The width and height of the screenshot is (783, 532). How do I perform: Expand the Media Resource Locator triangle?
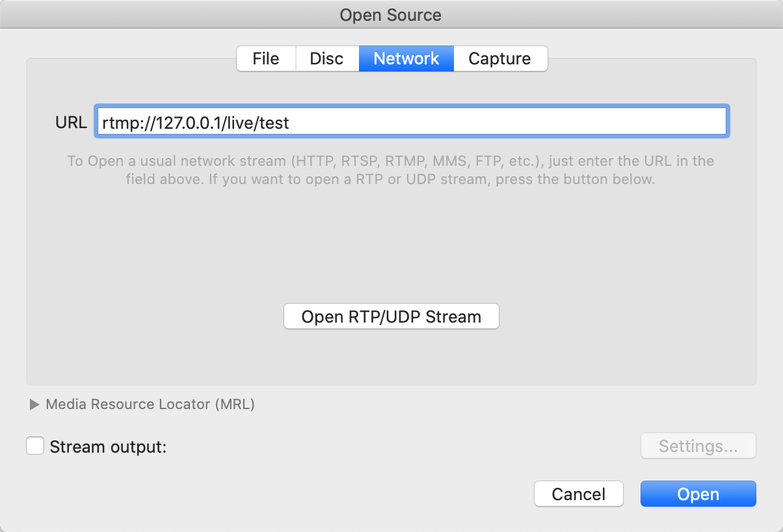tap(34, 405)
